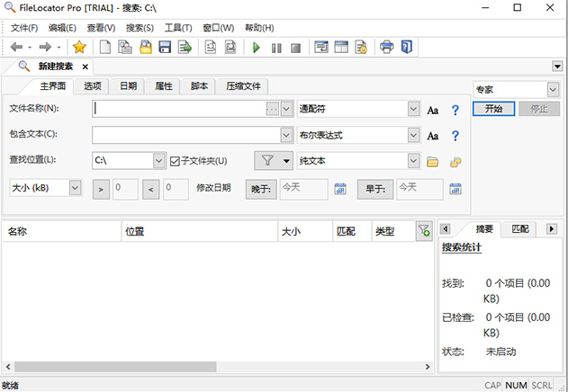
Task: Expand the 专家 mode dropdown
Action: tap(551, 90)
